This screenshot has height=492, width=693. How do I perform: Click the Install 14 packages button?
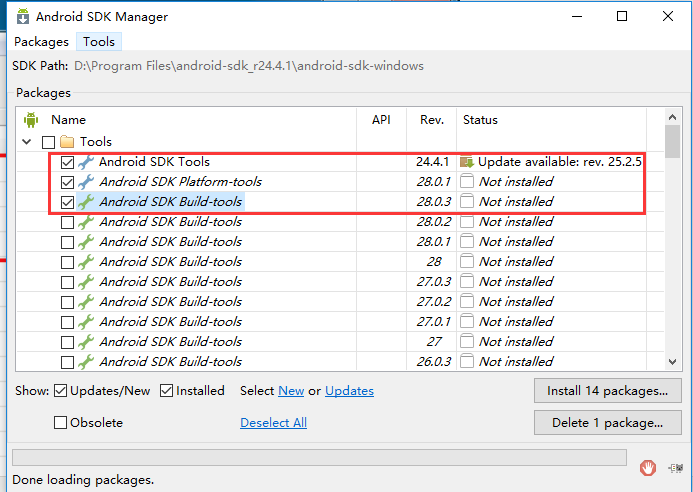(607, 391)
